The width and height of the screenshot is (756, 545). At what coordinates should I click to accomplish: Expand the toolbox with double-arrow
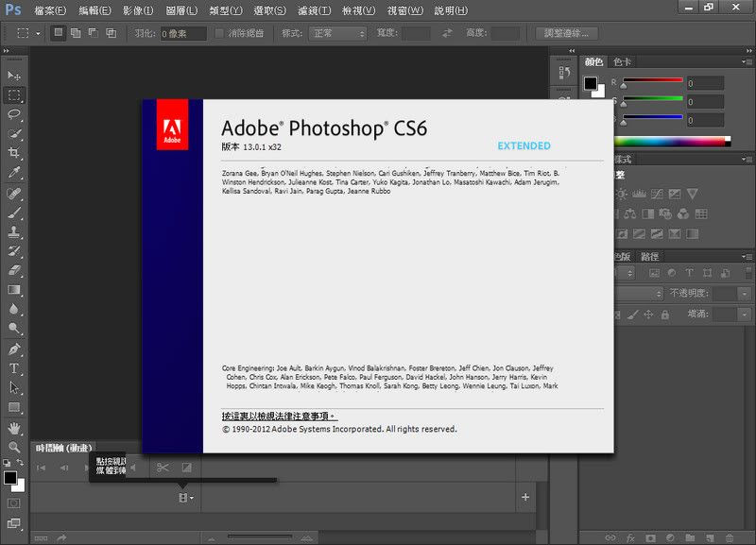coord(7,51)
